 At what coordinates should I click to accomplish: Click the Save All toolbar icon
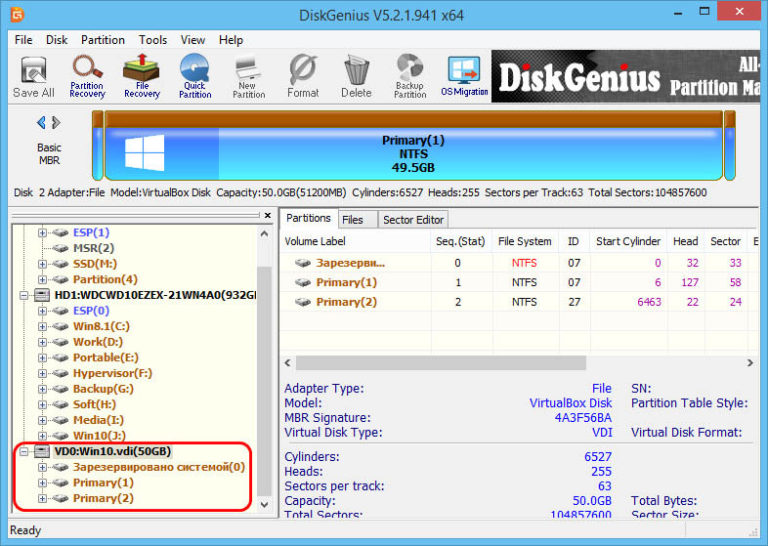[x=33, y=76]
